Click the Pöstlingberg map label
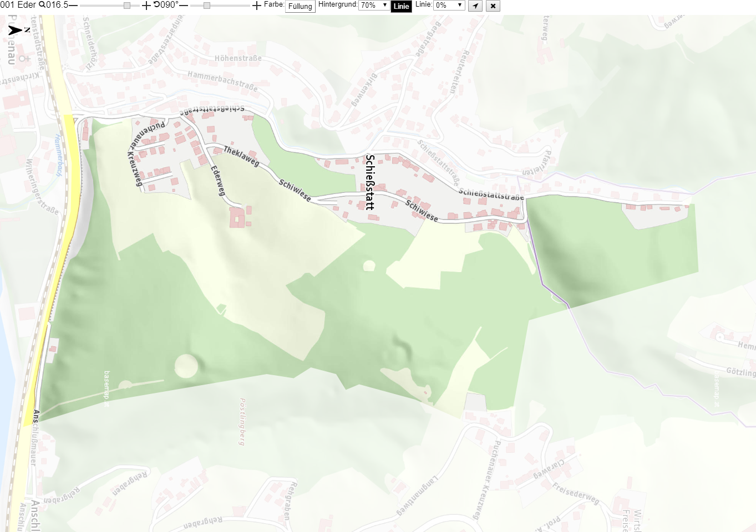 coord(242,421)
